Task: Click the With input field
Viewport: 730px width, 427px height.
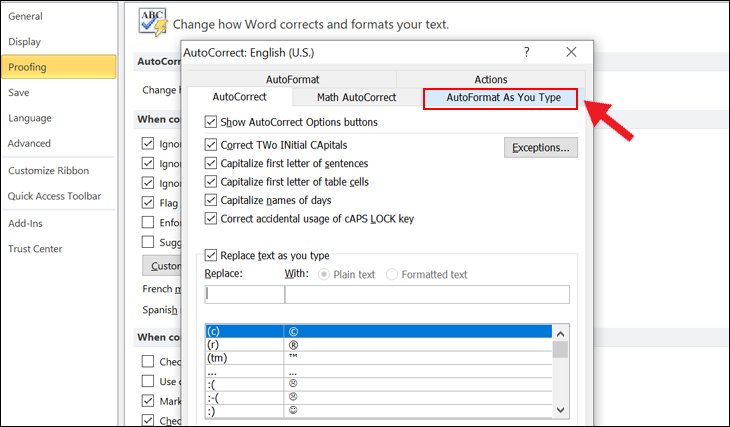Action: (x=427, y=294)
